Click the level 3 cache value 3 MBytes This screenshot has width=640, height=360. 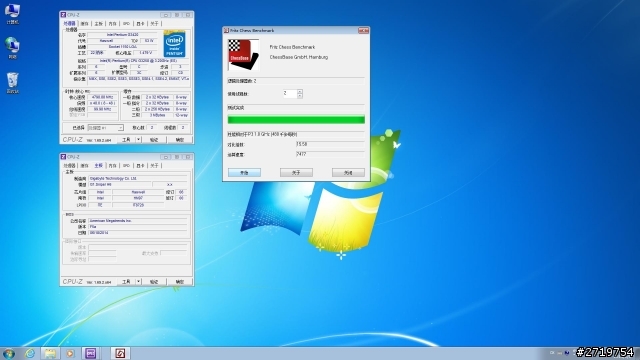point(157,115)
